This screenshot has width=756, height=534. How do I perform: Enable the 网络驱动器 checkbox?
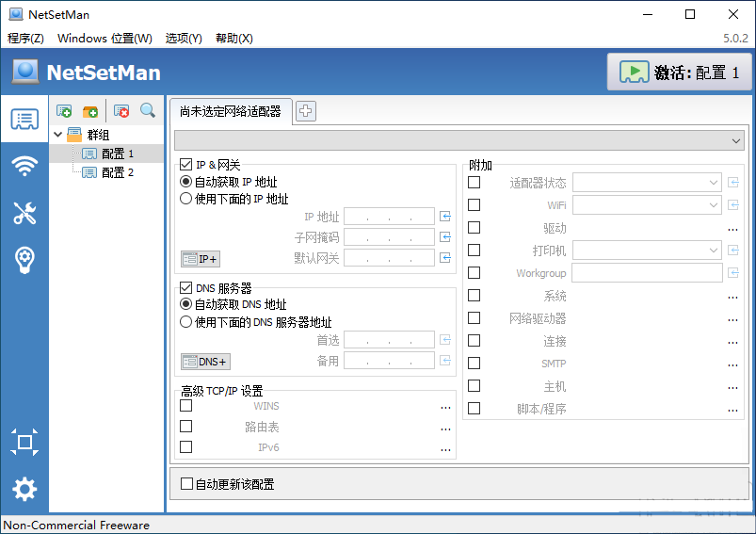point(474,318)
